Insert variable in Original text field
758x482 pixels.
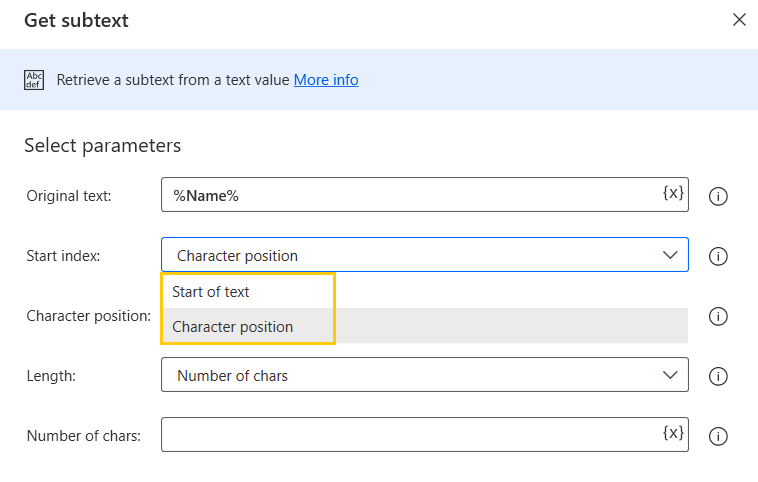[673, 193]
